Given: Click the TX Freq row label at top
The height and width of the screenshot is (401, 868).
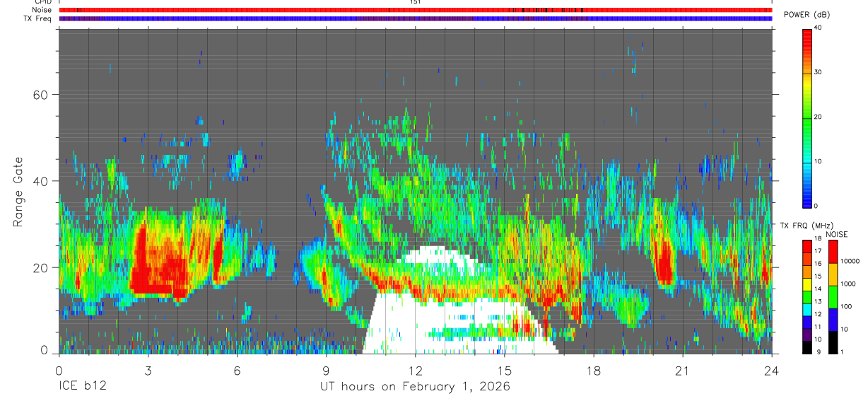Looking at the screenshot, I should (x=37, y=18).
